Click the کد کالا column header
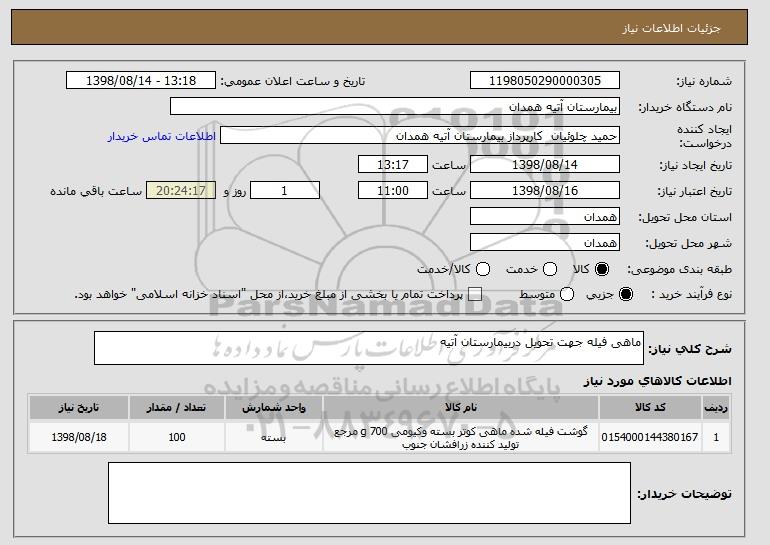Screen dimensions: 770x545 650,408
